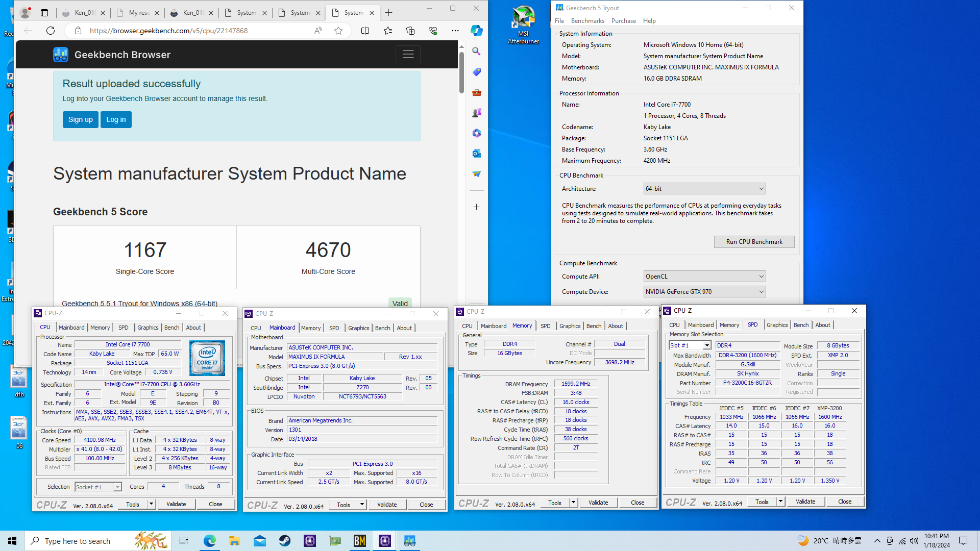Open File Explorer from taskbar
The image size is (980, 551).
pos(234,541)
